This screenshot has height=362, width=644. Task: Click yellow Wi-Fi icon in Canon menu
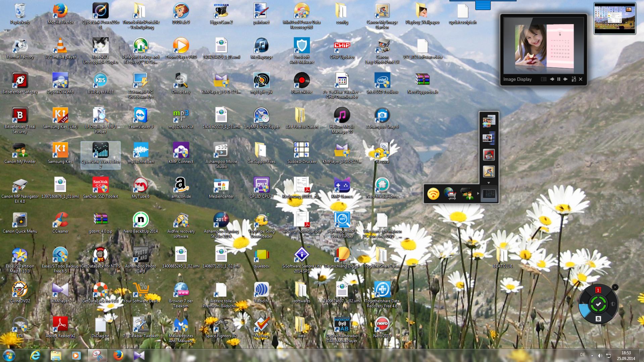[x=433, y=194]
